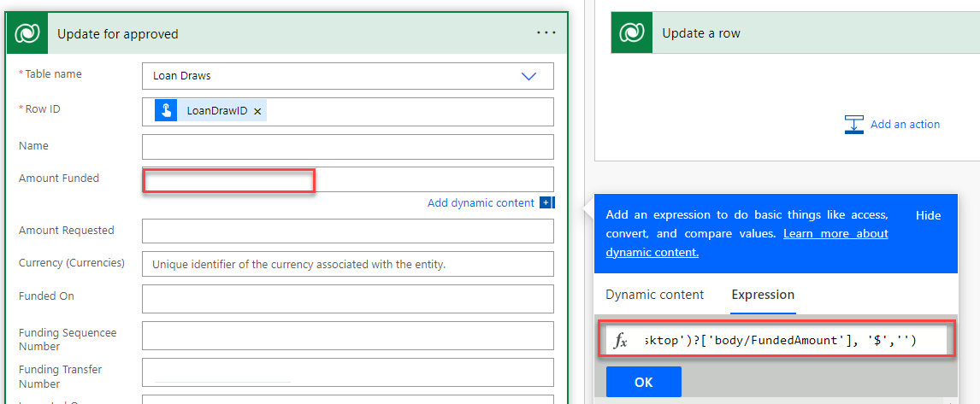Focus the Currency (Currencies) field
The width and height of the screenshot is (980, 404).
(x=348, y=265)
